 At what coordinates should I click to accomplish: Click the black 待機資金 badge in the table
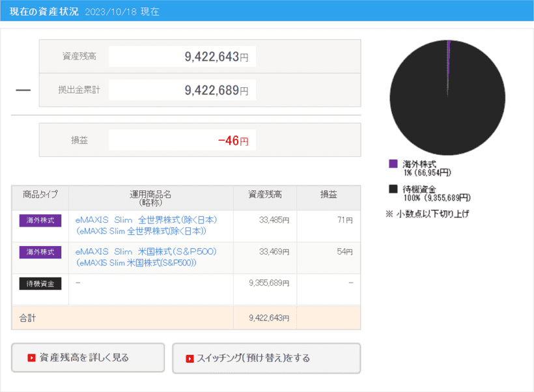tap(39, 283)
